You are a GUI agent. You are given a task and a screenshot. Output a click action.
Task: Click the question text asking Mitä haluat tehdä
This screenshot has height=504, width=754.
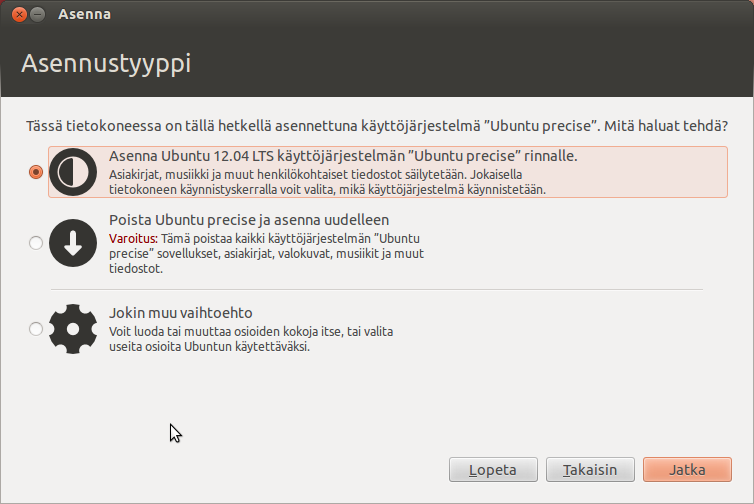pyautogui.click(x=375, y=128)
